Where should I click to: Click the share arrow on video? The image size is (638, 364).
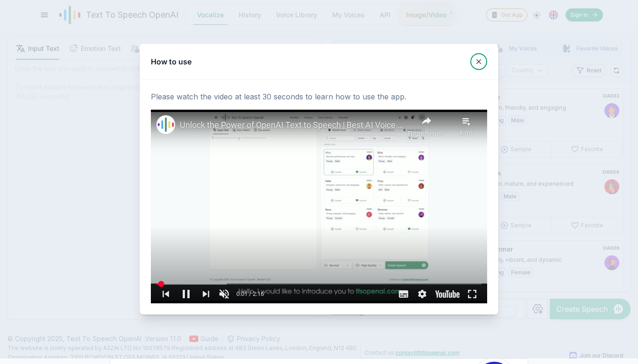(426, 121)
